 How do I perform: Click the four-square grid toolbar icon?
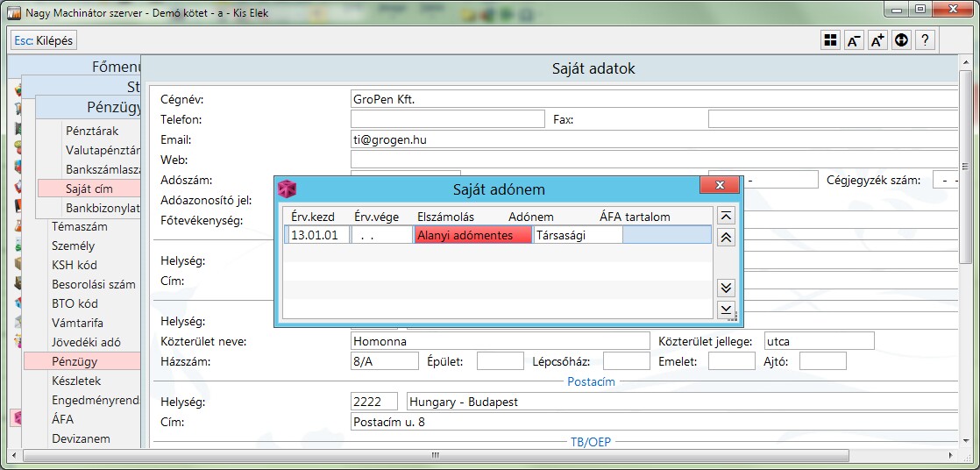[830, 40]
